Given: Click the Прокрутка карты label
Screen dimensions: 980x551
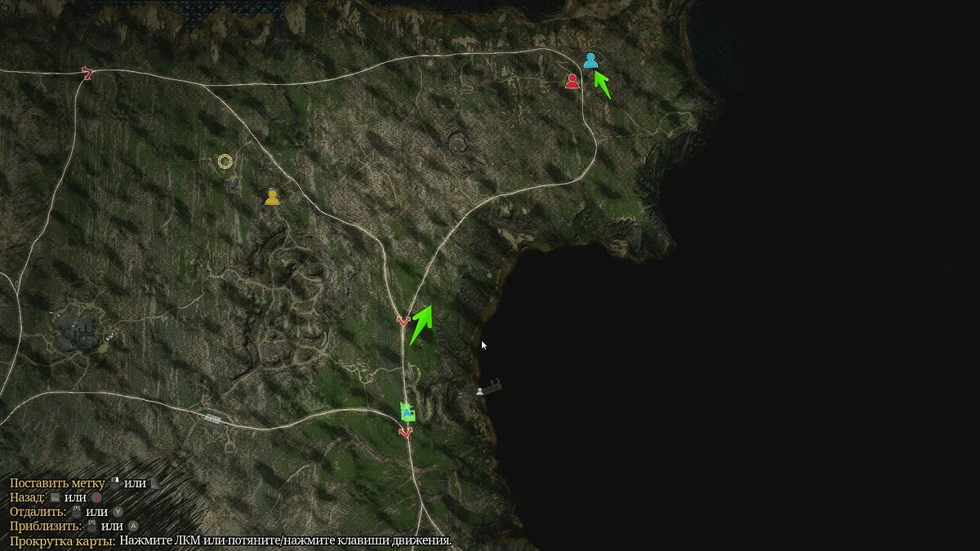Looking at the screenshot, I should point(62,541).
